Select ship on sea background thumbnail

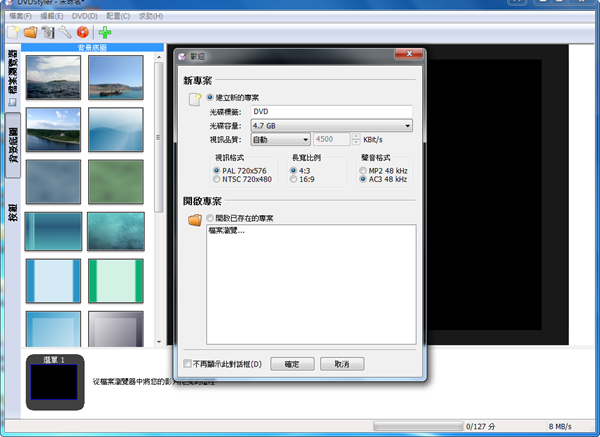[116, 77]
